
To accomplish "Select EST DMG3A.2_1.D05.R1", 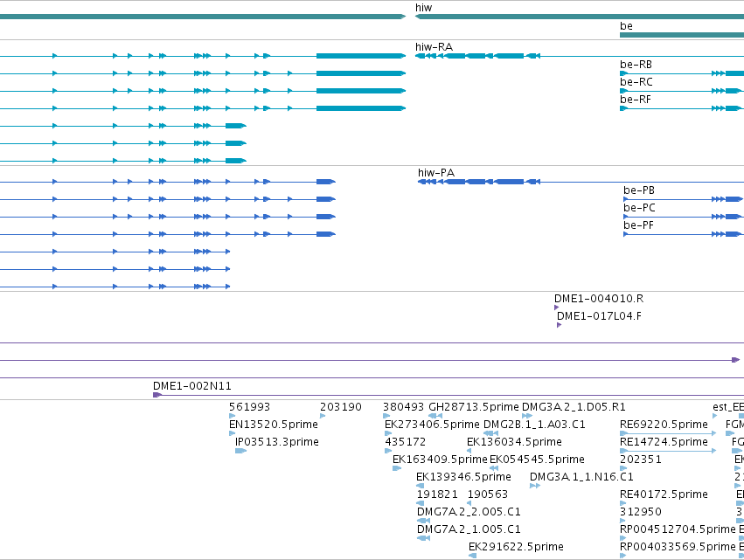I will 574,407.
